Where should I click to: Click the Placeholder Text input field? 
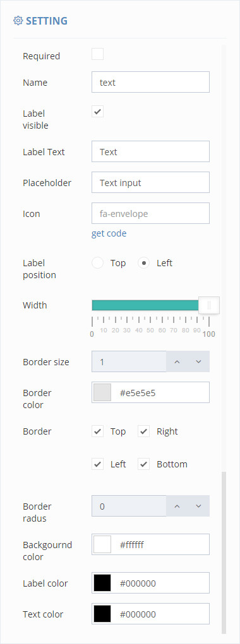tap(150, 182)
